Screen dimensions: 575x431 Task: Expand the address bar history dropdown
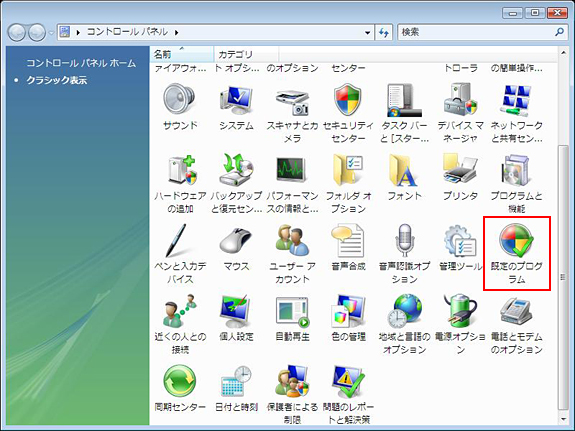pyautogui.click(x=367, y=33)
